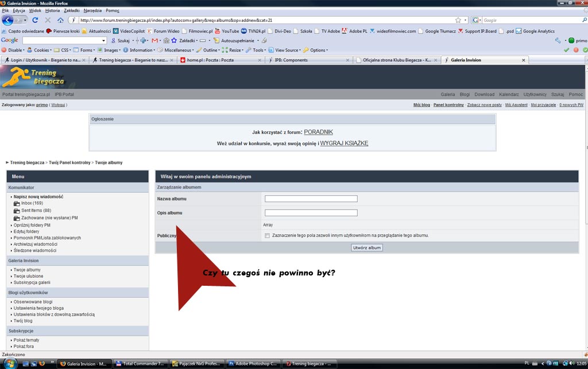Bookmark this page with the star icon

coord(458,20)
